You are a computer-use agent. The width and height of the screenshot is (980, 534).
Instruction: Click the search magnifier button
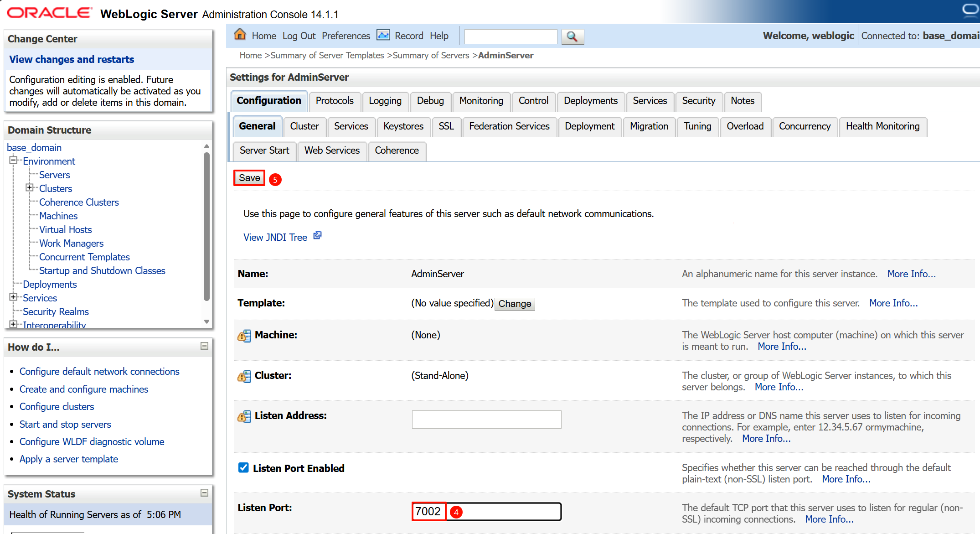[573, 36]
